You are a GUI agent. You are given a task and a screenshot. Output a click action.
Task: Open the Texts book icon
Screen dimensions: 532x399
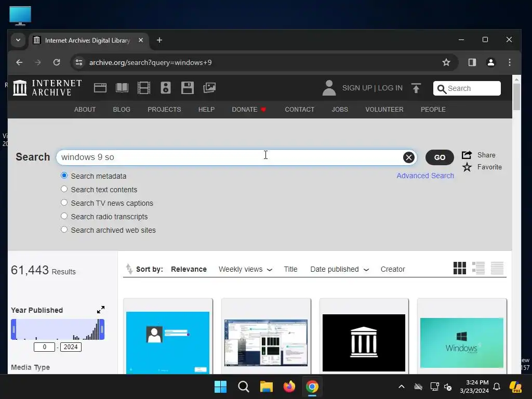click(x=122, y=88)
